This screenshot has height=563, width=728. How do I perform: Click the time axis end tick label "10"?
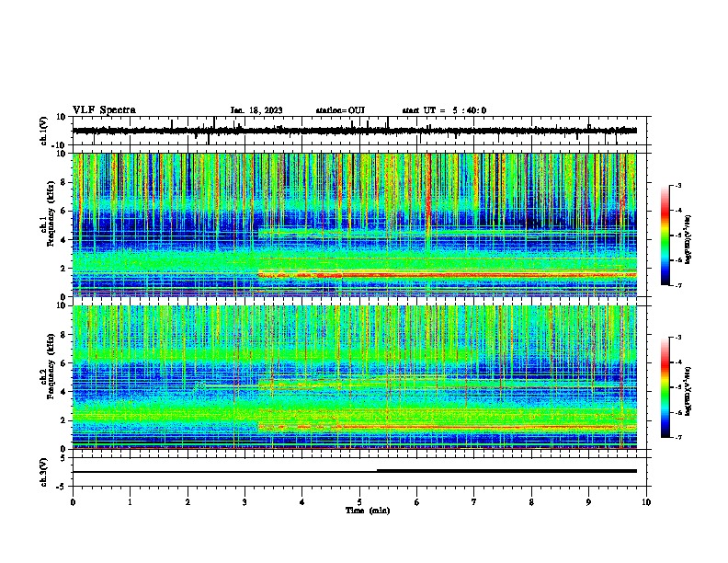[646, 502]
